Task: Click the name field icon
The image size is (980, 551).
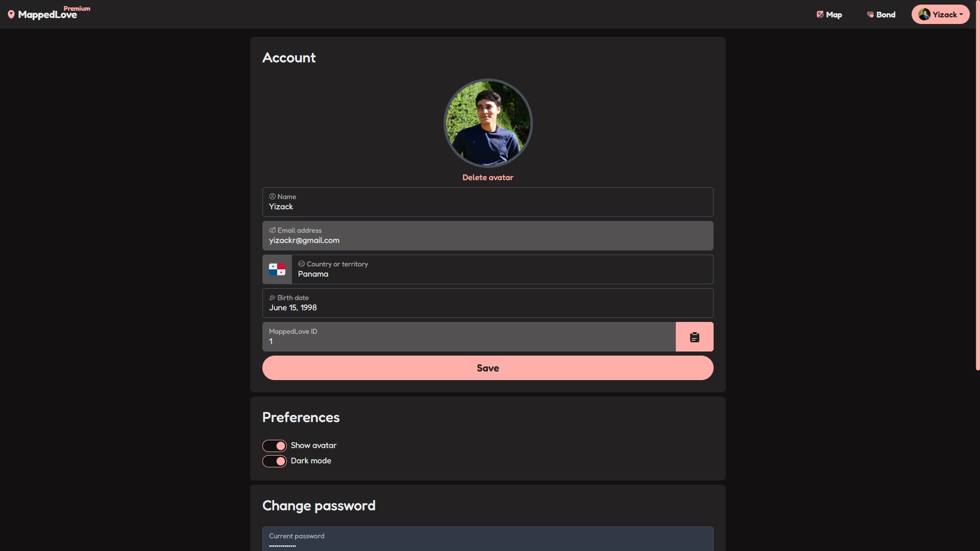Action: pos(272,196)
